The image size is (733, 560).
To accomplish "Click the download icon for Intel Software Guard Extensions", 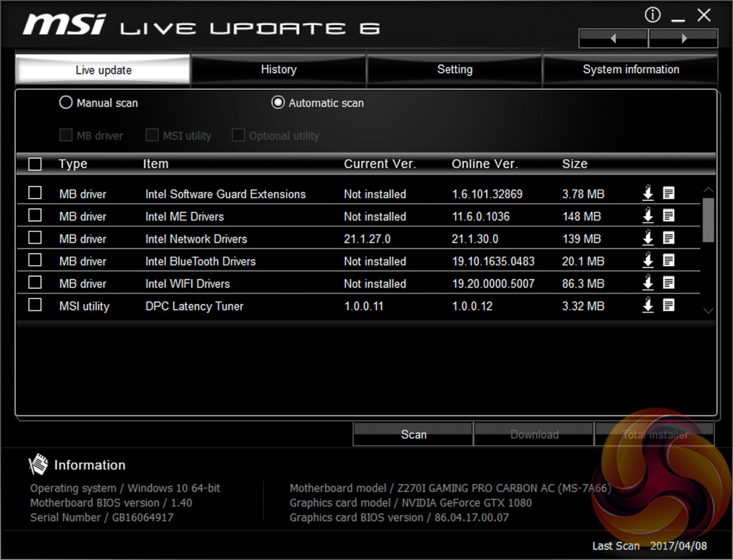I will (x=648, y=193).
